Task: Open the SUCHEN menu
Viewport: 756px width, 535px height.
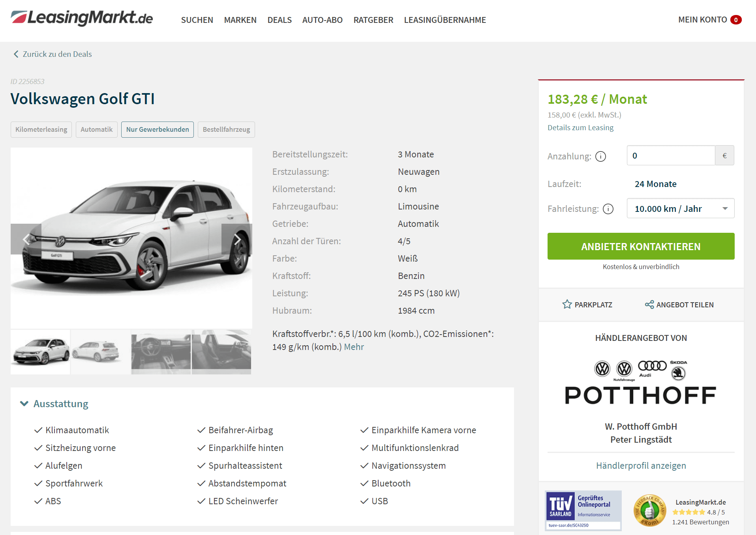Action: (197, 20)
